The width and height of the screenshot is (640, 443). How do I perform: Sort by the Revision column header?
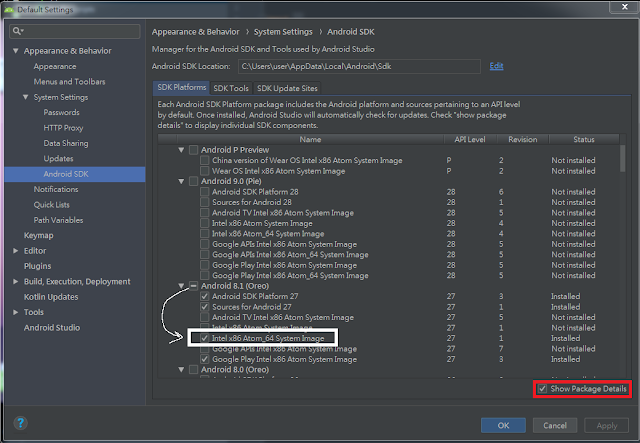(523, 140)
